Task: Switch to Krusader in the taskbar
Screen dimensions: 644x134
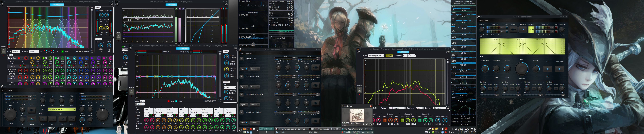Action: pyautogui.click(x=291, y=132)
